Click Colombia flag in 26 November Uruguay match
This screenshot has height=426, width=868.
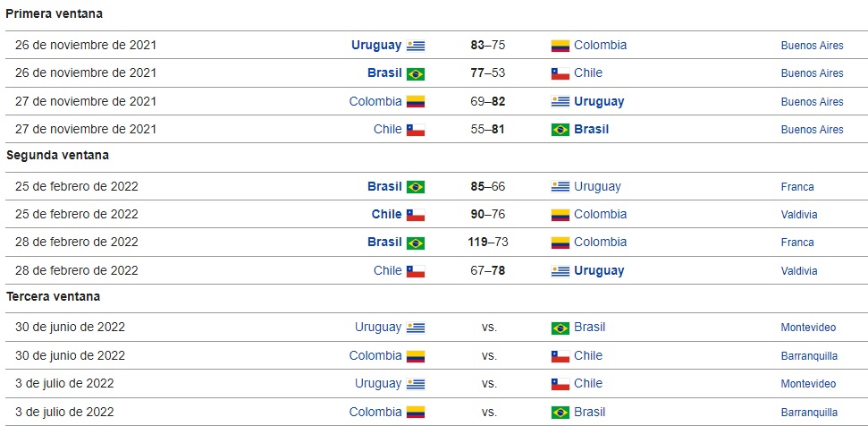click(x=560, y=46)
